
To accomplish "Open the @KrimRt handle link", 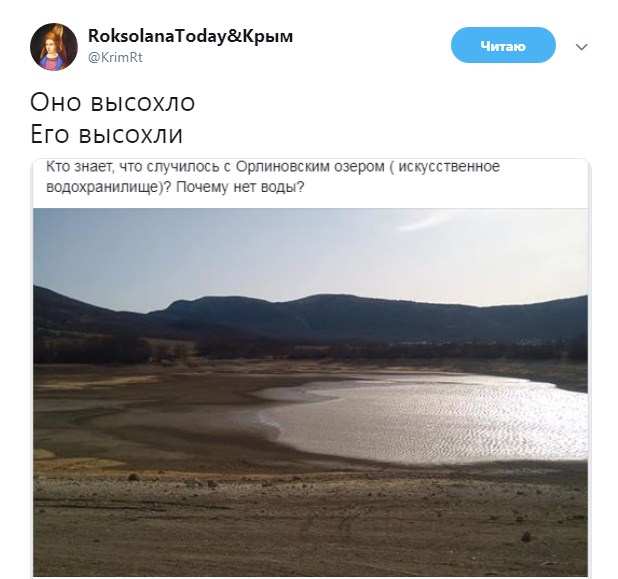I will [x=115, y=58].
